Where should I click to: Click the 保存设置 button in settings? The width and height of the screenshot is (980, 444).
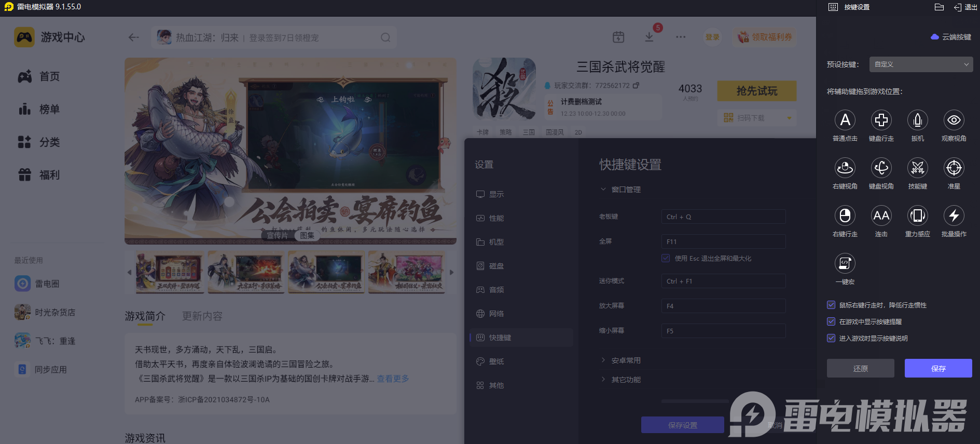683,425
